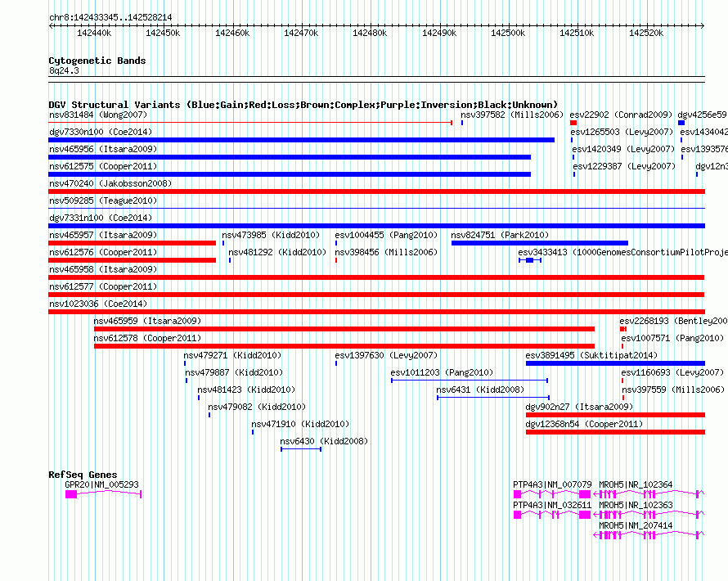
Task: Click nsv465959 (Itsara2009) label
Action: pyautogui.click(x=147, y=321)
